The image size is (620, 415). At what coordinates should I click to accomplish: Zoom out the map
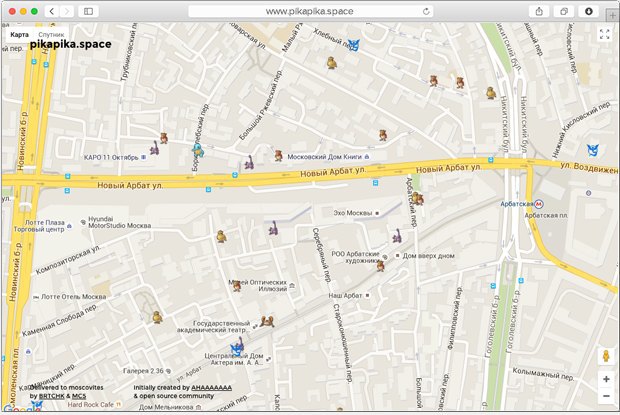606,396
